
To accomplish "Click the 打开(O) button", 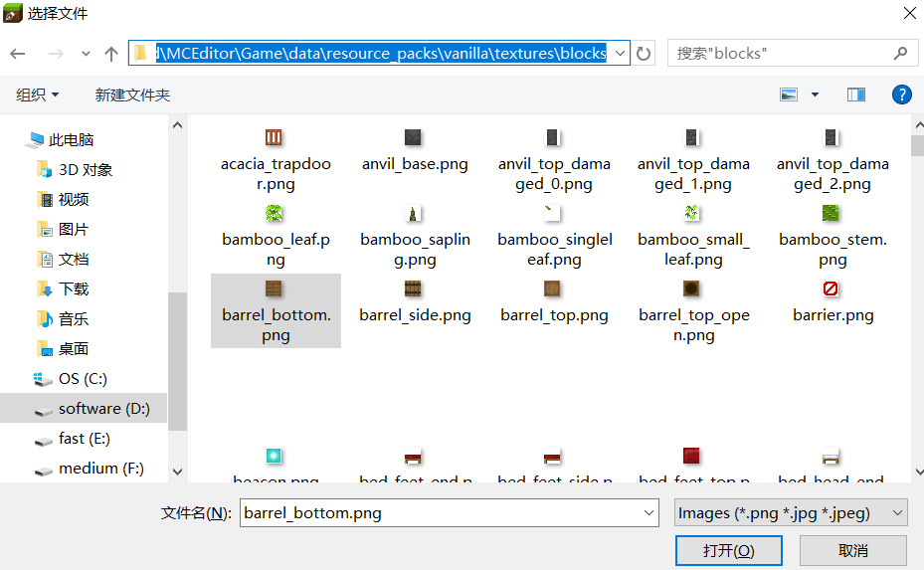I will coord(729,550).
